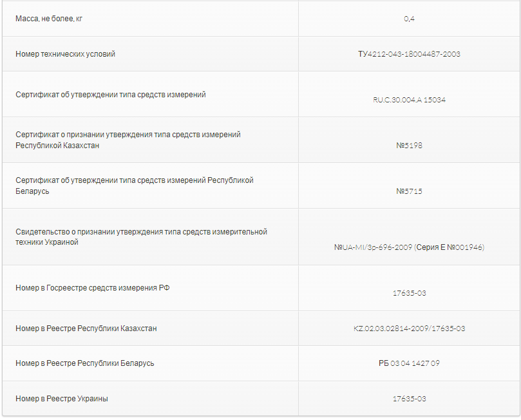Click the 'Номер в Реестре Республики Казахстан' label
This screenshot has width=521, height=420.
coord(86,329)
